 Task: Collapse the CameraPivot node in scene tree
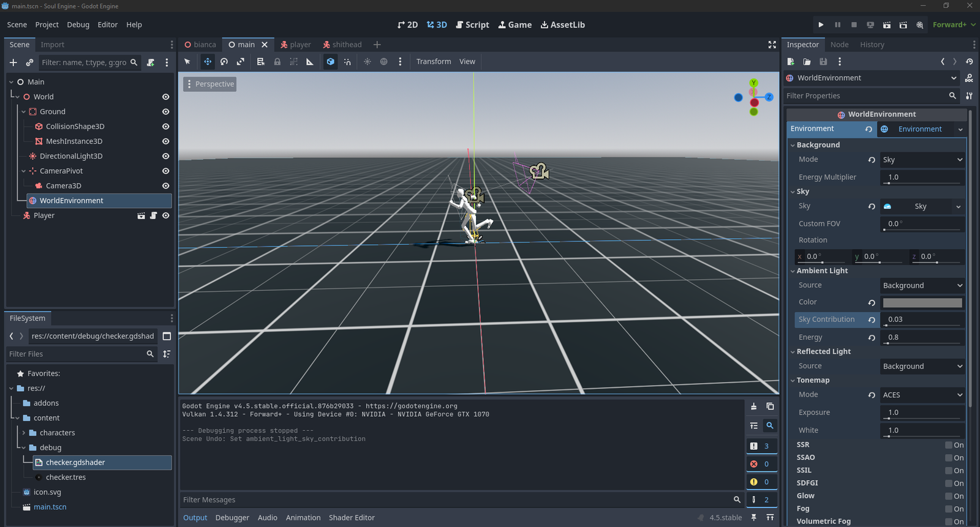[24, 171]
